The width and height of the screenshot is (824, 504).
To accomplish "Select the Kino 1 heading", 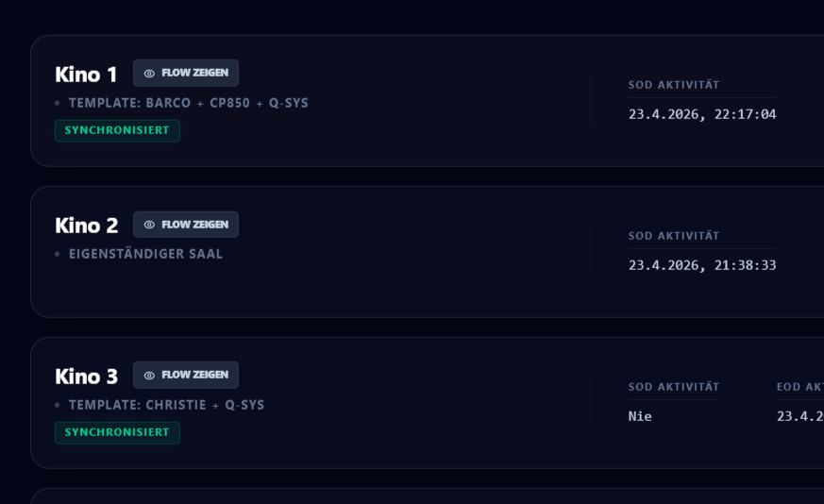I will 86,75.
